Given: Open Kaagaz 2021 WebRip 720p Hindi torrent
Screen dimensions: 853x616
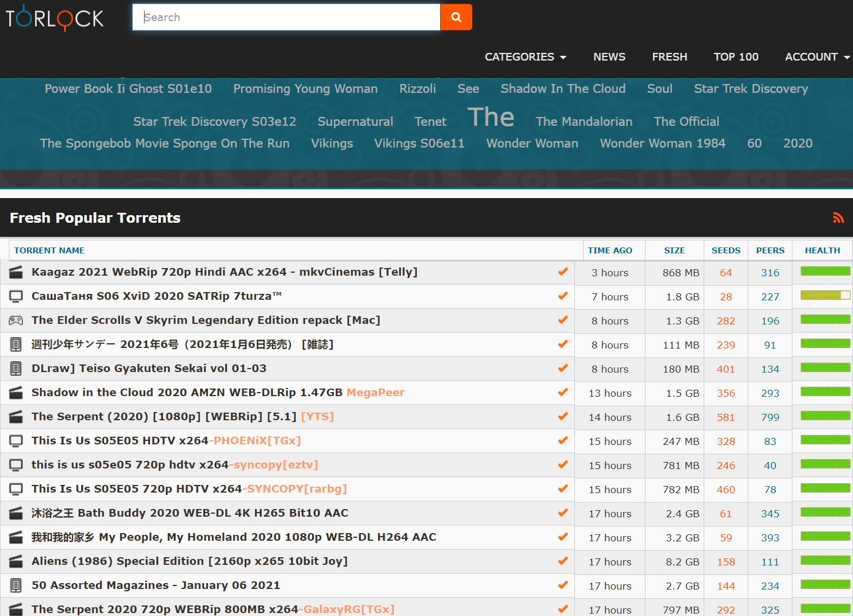Looking at the screenshot, I should pos(225,272).
